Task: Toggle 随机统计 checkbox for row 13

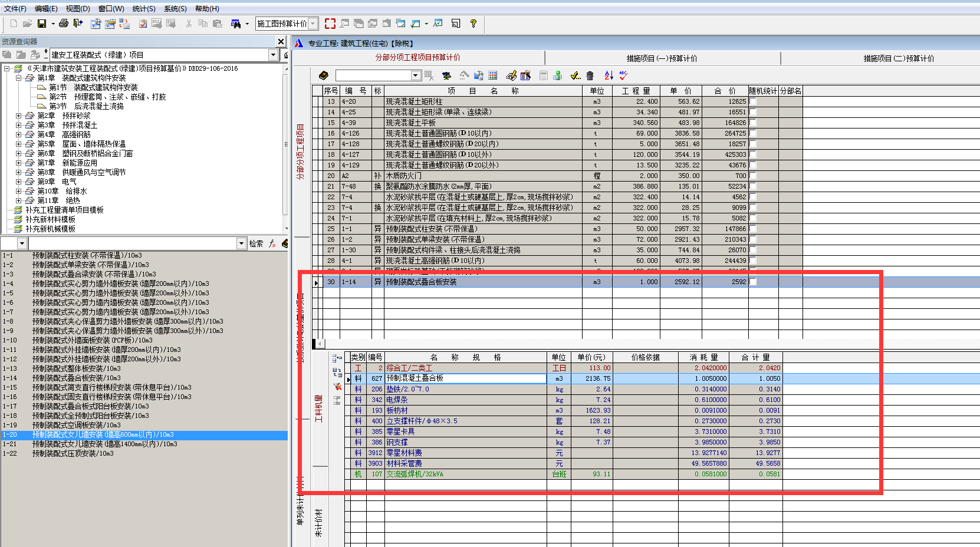Action: [x=753, y=101]
